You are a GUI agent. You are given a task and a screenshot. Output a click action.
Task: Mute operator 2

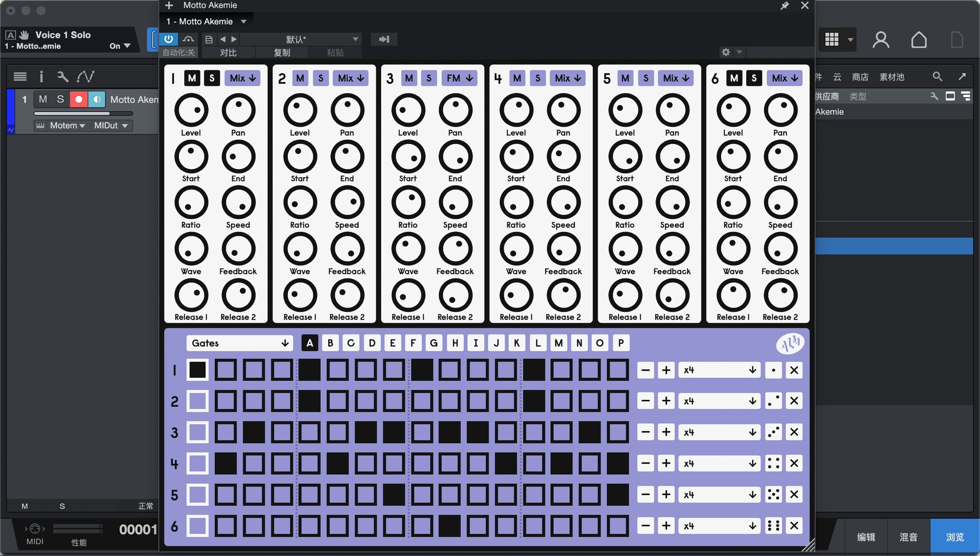pos(300,78)
